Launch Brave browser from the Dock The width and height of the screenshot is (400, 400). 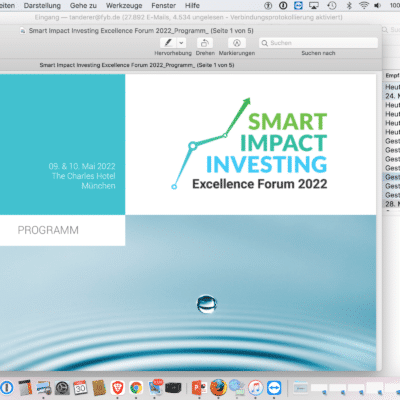click(x=117, y=388)
